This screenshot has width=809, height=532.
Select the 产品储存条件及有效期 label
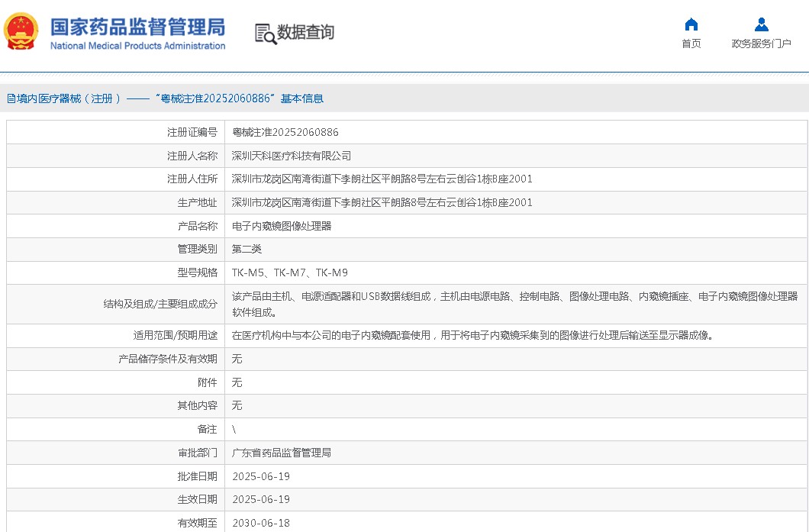[168, 360]
